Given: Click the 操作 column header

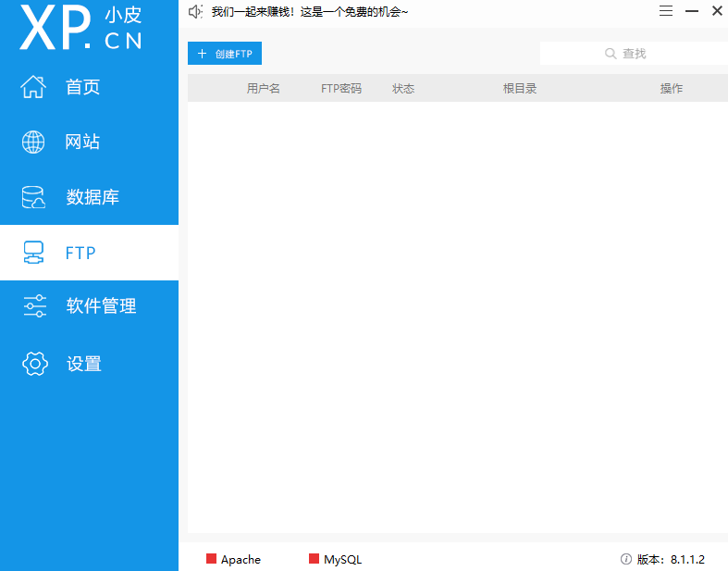Looking at the screenshot, I should pos(672,88).
